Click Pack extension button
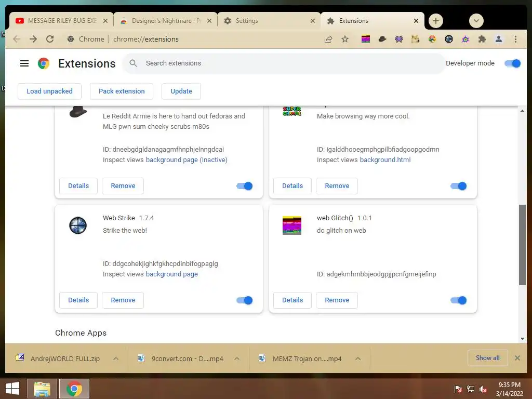The width and height of the screenshot is (532, 399). pos(122,91)
